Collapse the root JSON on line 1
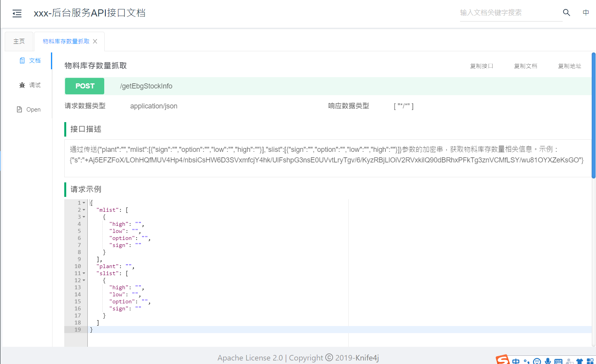The width and height of the screenshot is (596, 364). [84, 202]
